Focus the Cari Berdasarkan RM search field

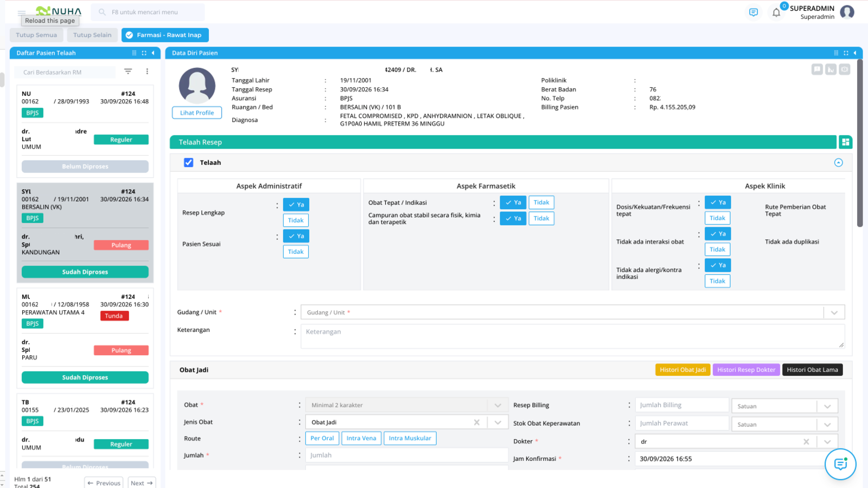click(x=65, y=72)
